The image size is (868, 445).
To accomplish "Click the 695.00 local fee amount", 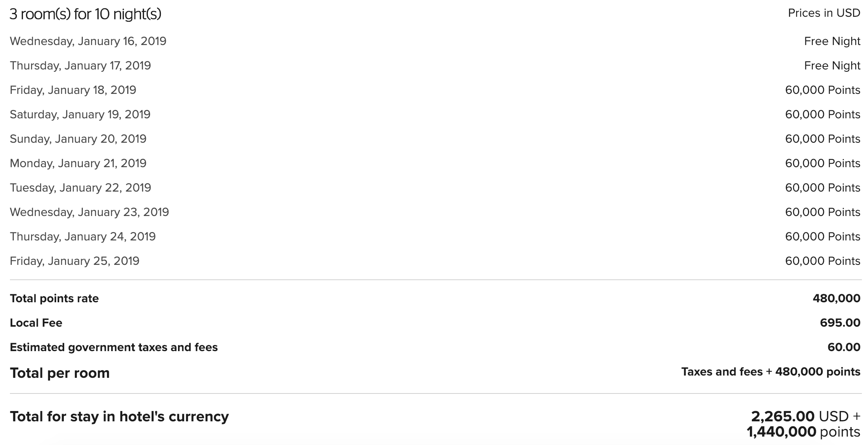I will pyautogui.click(x=840, y=323).
